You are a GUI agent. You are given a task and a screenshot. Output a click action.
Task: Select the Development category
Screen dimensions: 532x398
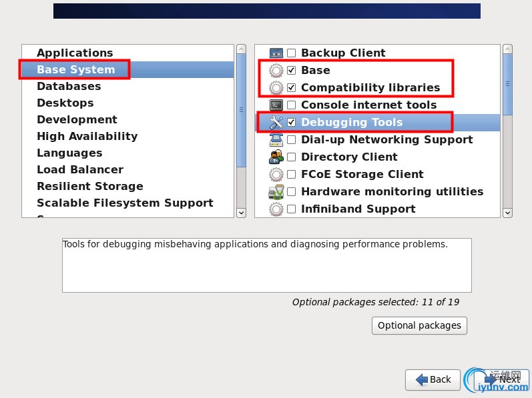128,119
